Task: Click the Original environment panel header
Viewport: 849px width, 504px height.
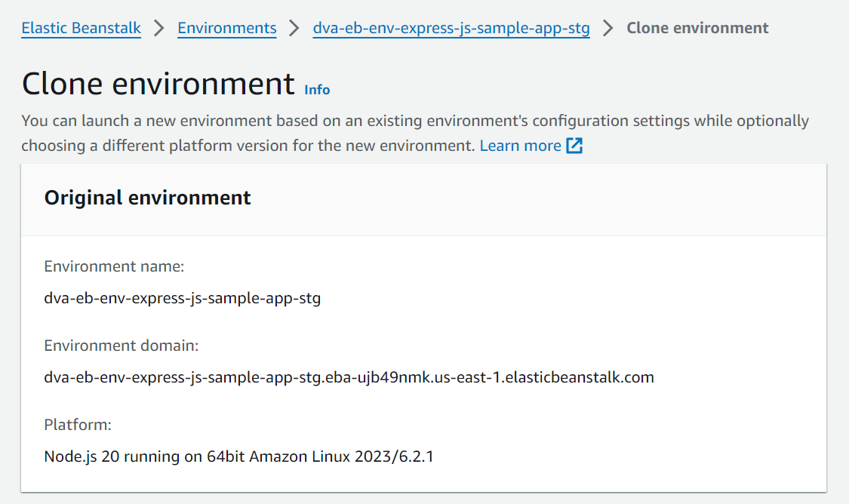Action: 148,198
